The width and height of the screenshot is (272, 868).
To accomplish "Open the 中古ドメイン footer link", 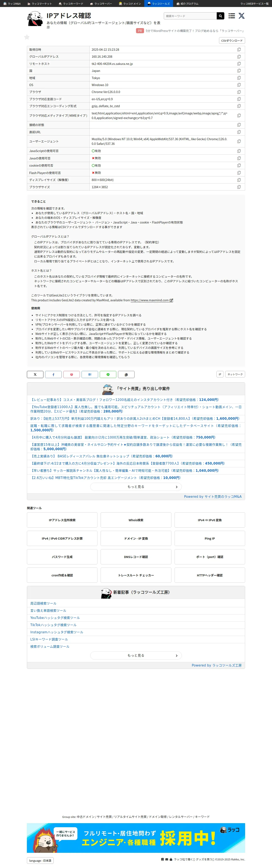I will click(86, 816).
